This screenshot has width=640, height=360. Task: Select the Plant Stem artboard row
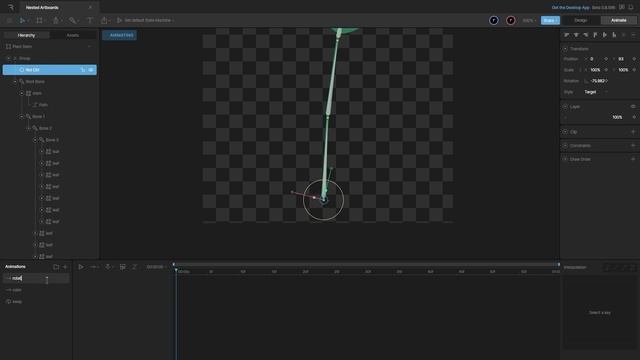[49, 47]
